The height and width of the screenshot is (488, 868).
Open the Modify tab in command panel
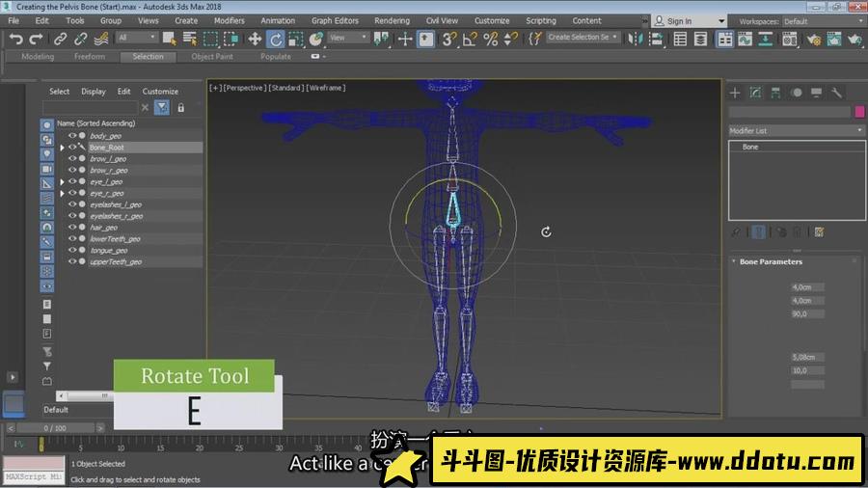[x=755, y=93]
